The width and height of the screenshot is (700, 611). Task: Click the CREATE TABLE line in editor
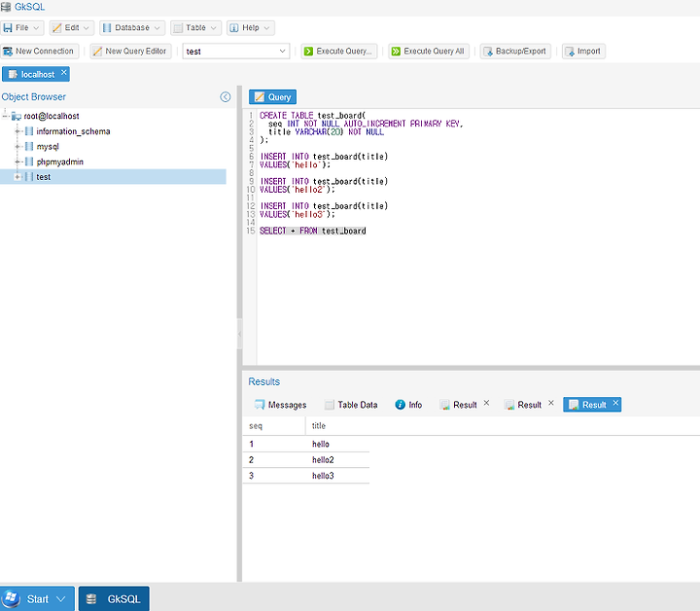click(312, 115)
